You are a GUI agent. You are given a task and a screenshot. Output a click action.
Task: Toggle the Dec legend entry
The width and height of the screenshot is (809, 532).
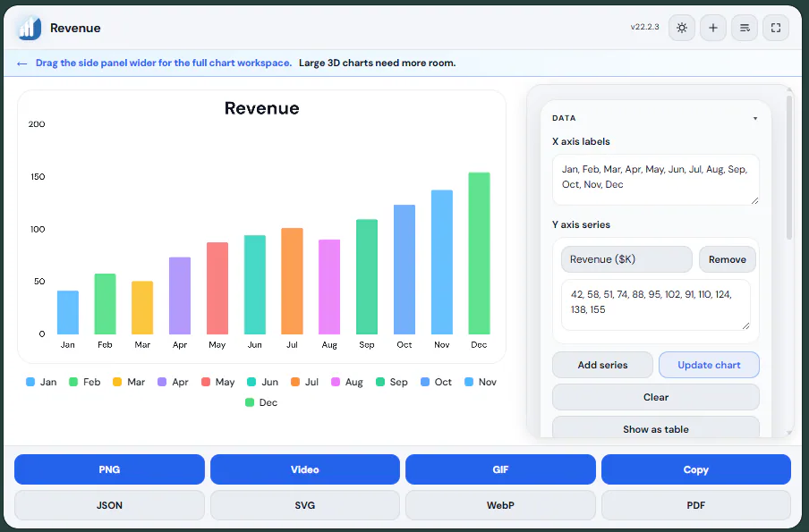(261, 402)
